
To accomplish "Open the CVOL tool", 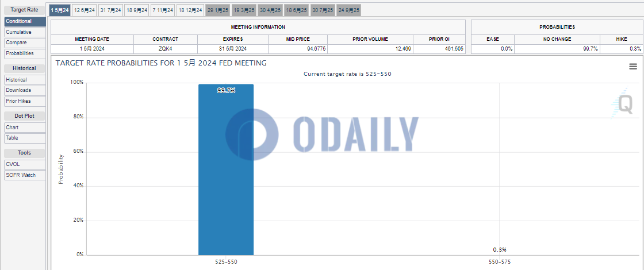I will pyautogui.click(x=25, y=164).
